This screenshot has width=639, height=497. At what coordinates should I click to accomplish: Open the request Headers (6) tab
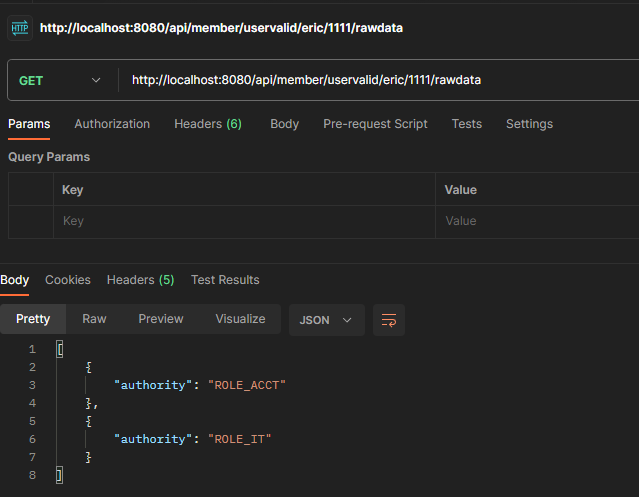(208, 124)
